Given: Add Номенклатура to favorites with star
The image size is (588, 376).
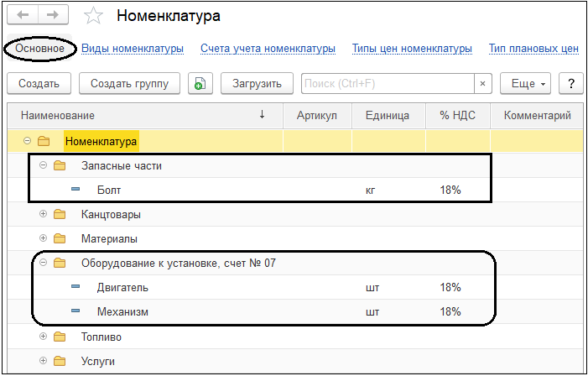Looking at the screenshot, I should (x=93, y=16).
